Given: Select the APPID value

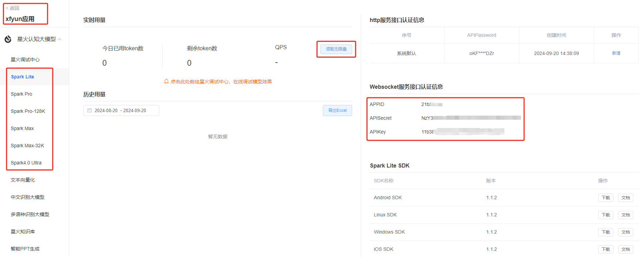Looking at the screenshot, I should tap(432, 104).
